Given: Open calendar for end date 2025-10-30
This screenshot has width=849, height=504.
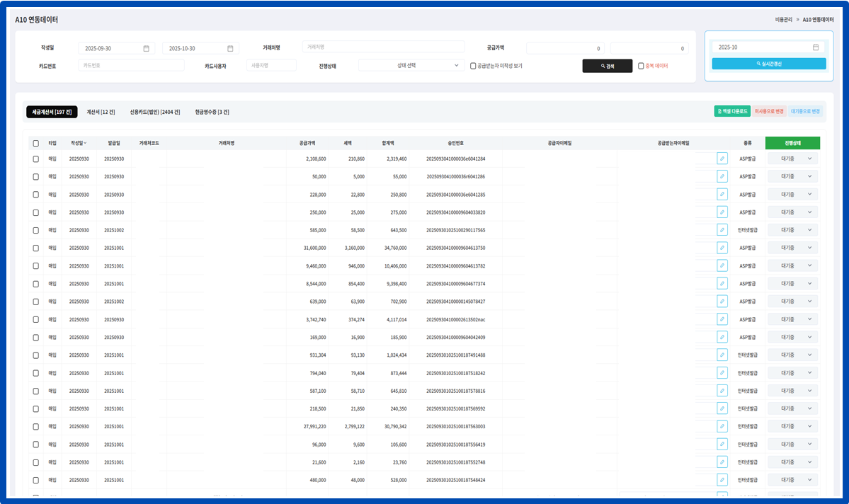Looking at the screenshot, I should [230, 49].
